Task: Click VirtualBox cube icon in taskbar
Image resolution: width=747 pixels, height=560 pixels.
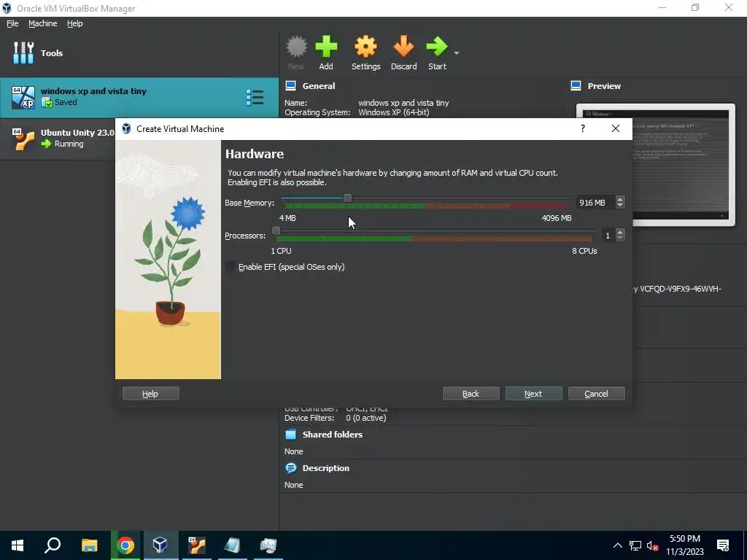Action: [160, 545]
